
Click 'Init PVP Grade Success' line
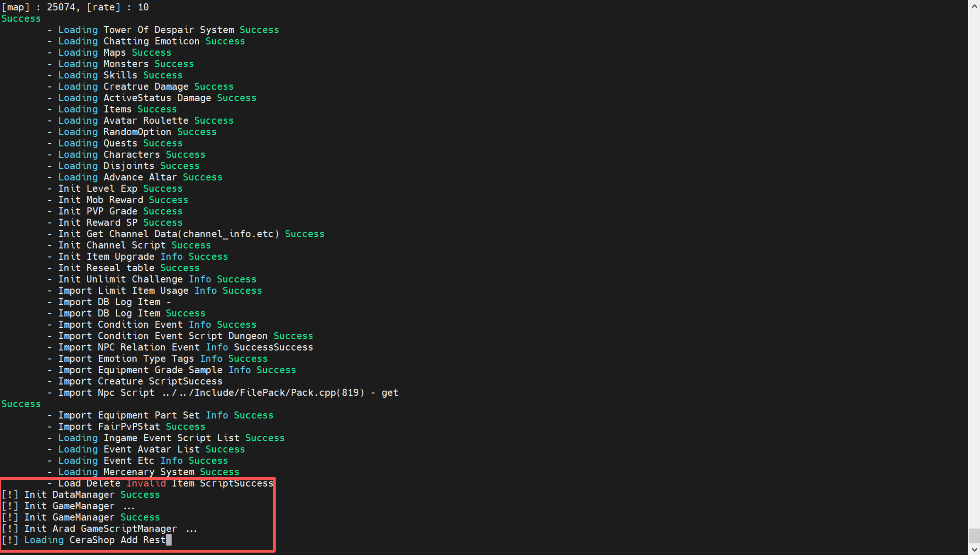115,211
